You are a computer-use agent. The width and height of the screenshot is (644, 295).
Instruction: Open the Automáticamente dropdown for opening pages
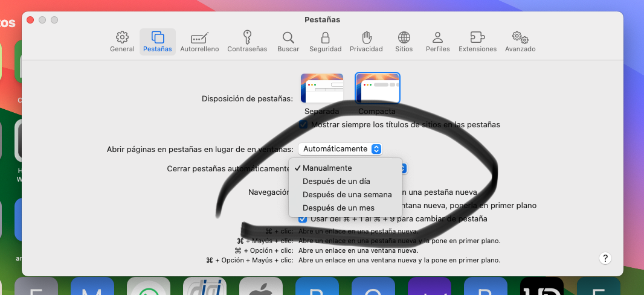(x=341, y=149)
